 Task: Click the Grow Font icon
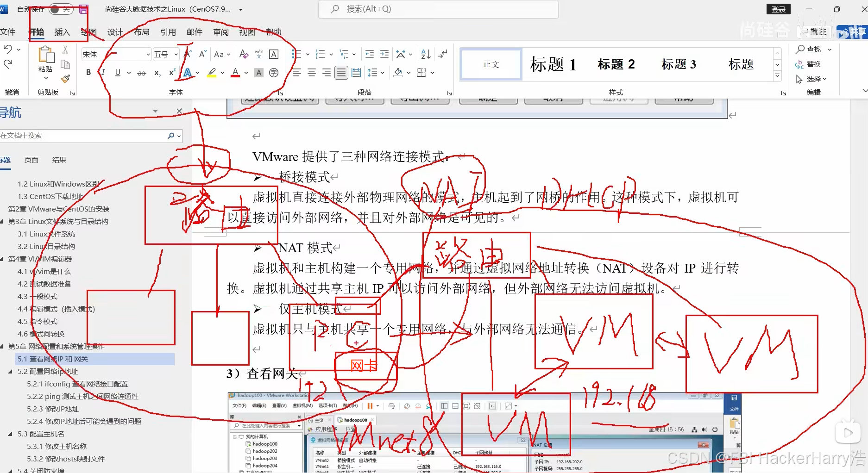point(188,54)
